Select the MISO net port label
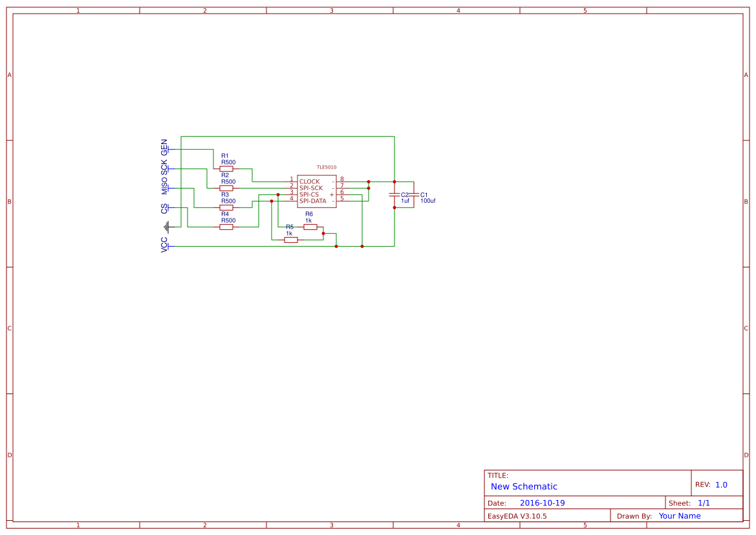Viewport: 756px width, 535px height. coord(164,186)
